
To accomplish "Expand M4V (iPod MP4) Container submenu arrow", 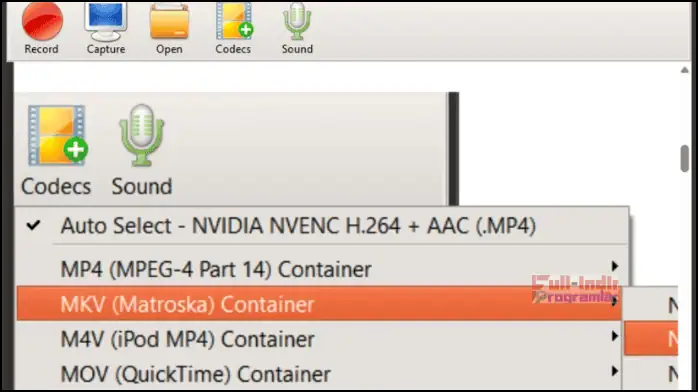I will pyautogui.click(x=615, y=336).
